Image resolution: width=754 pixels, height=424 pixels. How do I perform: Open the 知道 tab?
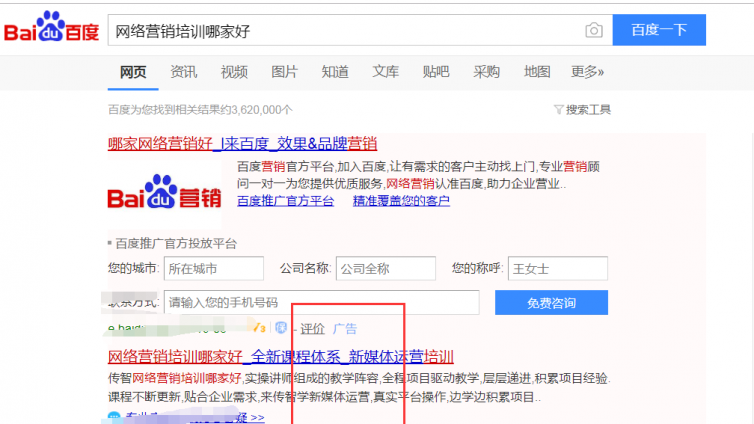pos(335,72)
